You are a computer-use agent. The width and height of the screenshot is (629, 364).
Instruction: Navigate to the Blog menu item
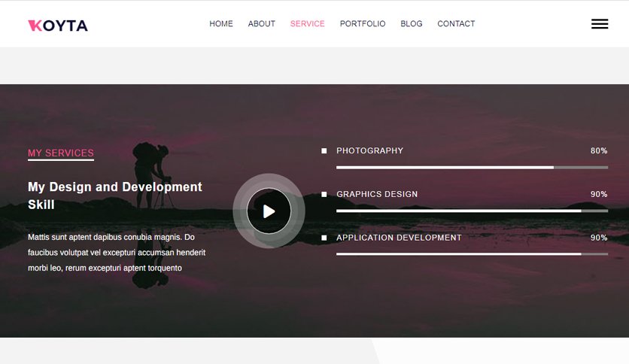coord(411,23)
